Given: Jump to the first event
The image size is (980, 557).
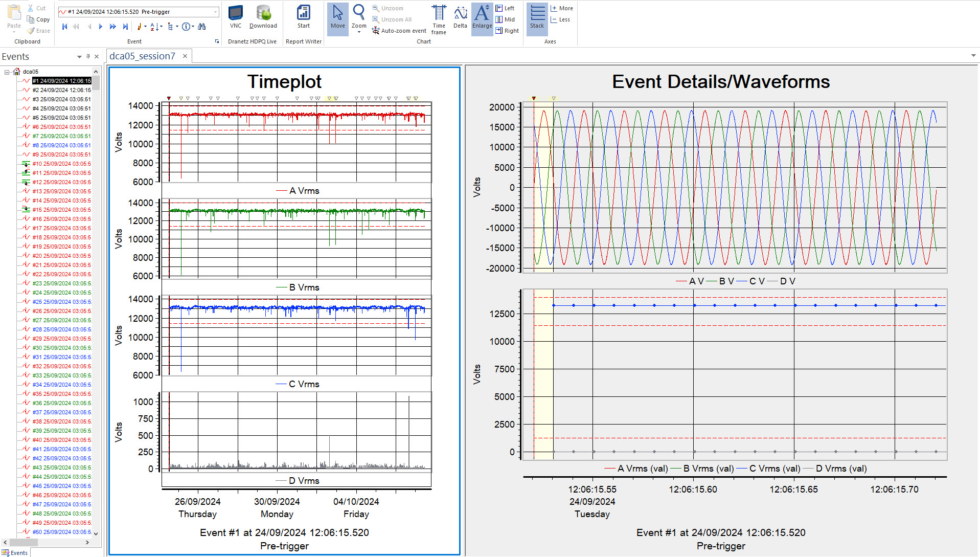Looking at the screenshot, I should (x=65, y=27).
